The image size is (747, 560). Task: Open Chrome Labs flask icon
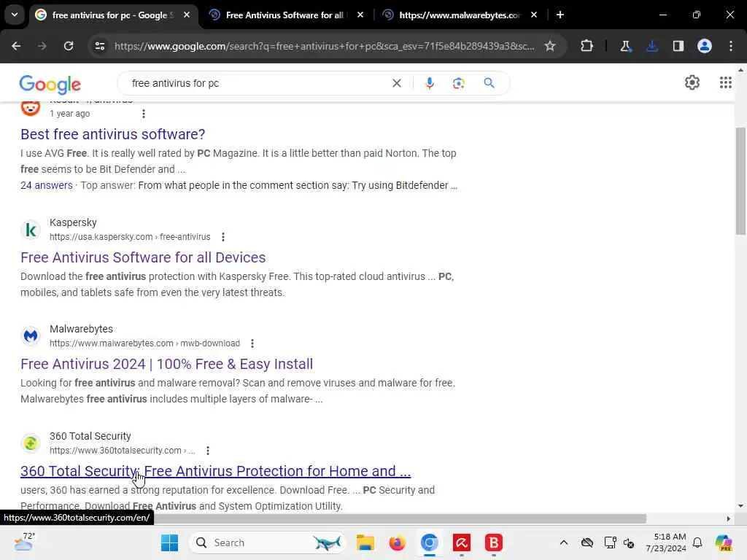[625, 46]
